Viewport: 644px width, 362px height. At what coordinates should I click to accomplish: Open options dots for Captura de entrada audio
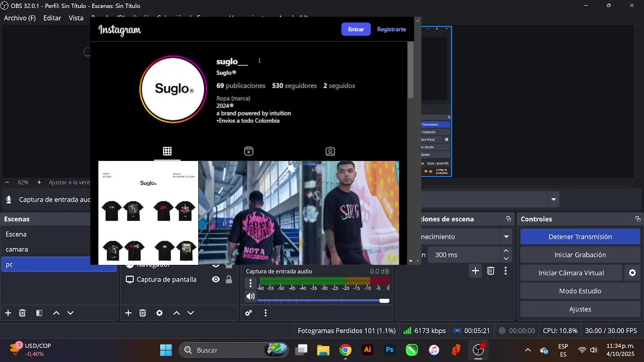click(x=251, y=284)
